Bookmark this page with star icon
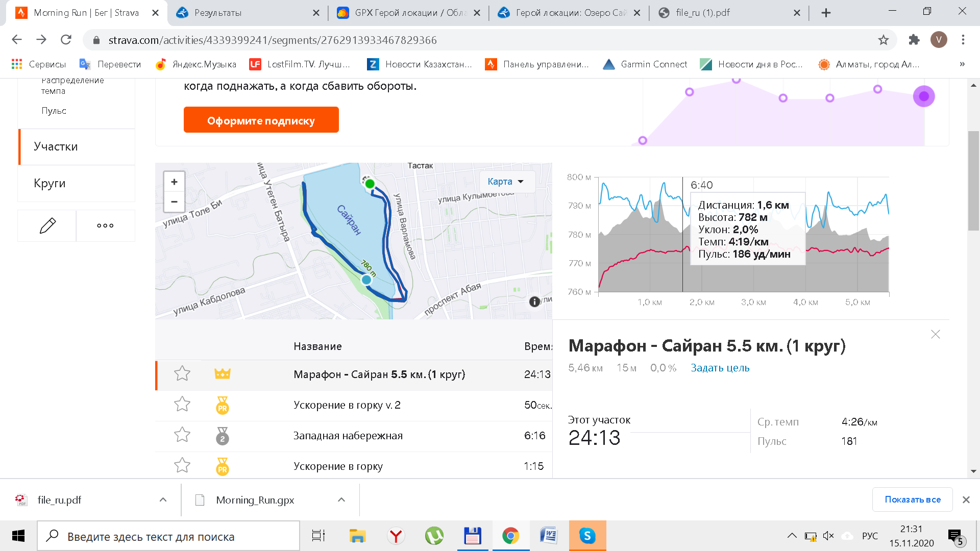Viewport: 980px width, 551px height. 883,40
